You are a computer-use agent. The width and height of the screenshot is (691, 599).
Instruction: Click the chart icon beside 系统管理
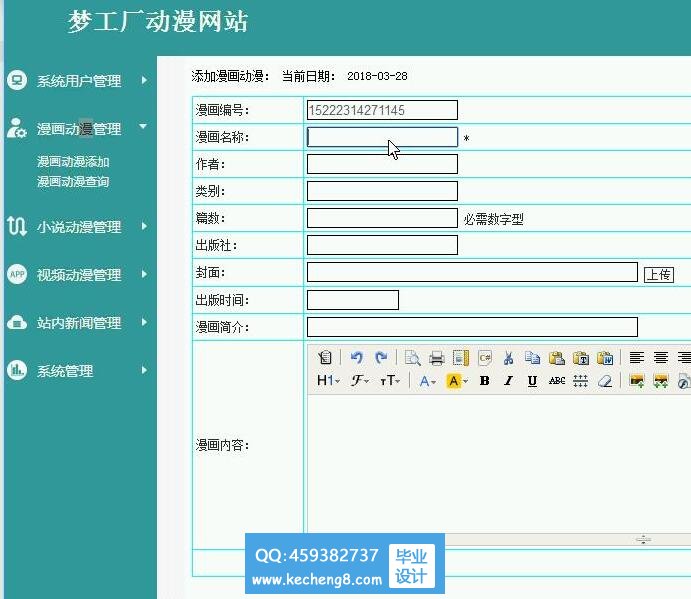[x=17, y=370]
